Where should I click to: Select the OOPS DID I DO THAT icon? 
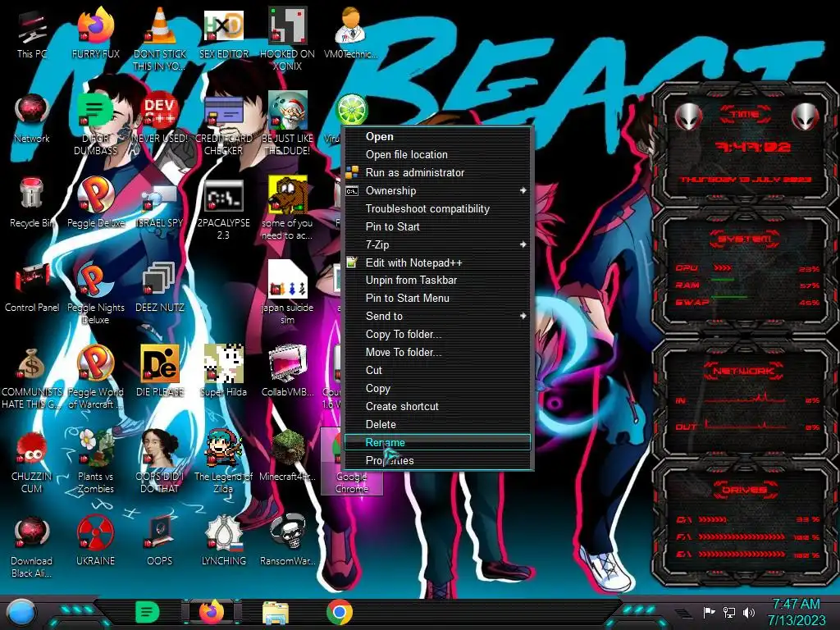[x=160, y=462]
